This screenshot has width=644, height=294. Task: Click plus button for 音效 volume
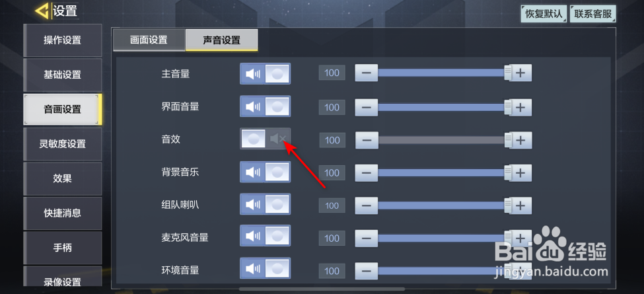(x=520, y=140)
